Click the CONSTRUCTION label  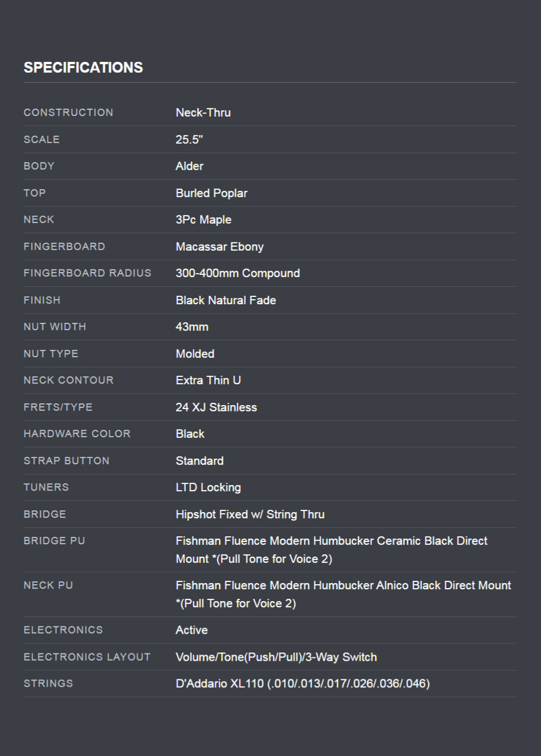[x=68, y=113]
